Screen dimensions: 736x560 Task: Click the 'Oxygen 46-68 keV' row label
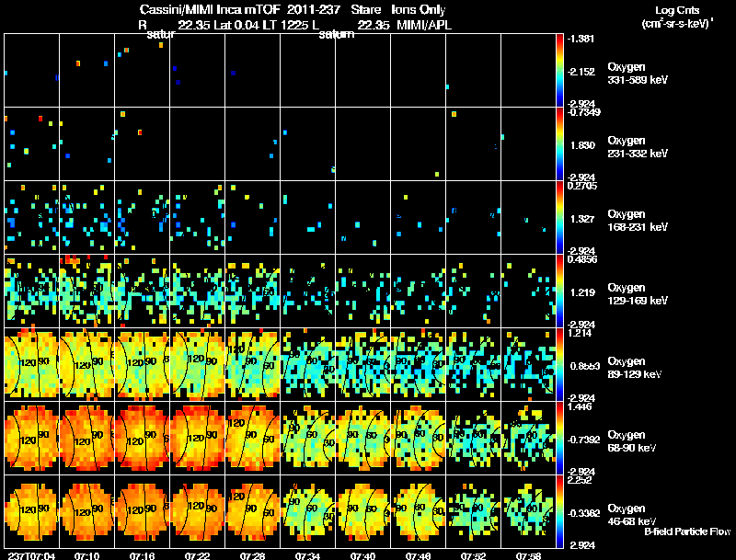coord(632,515)
